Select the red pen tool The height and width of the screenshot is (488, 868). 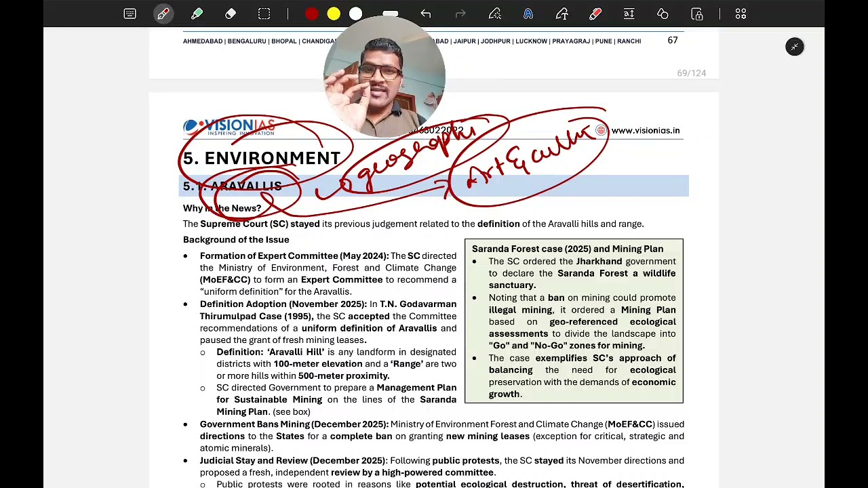pyautogui.click(x=163, y=14)
